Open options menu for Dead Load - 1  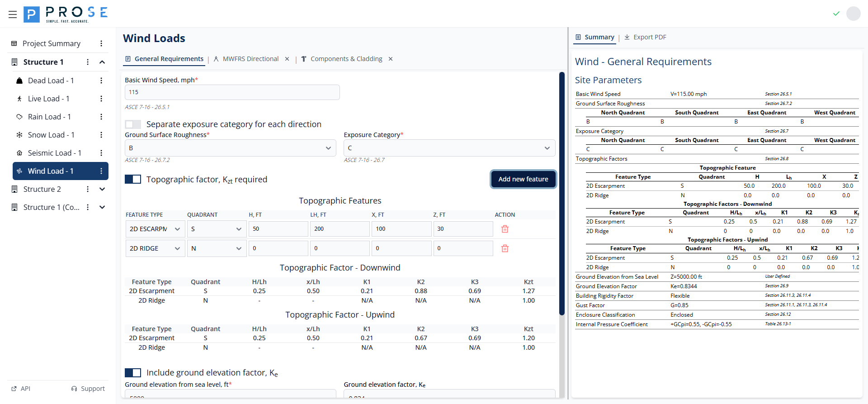point(101,81)
